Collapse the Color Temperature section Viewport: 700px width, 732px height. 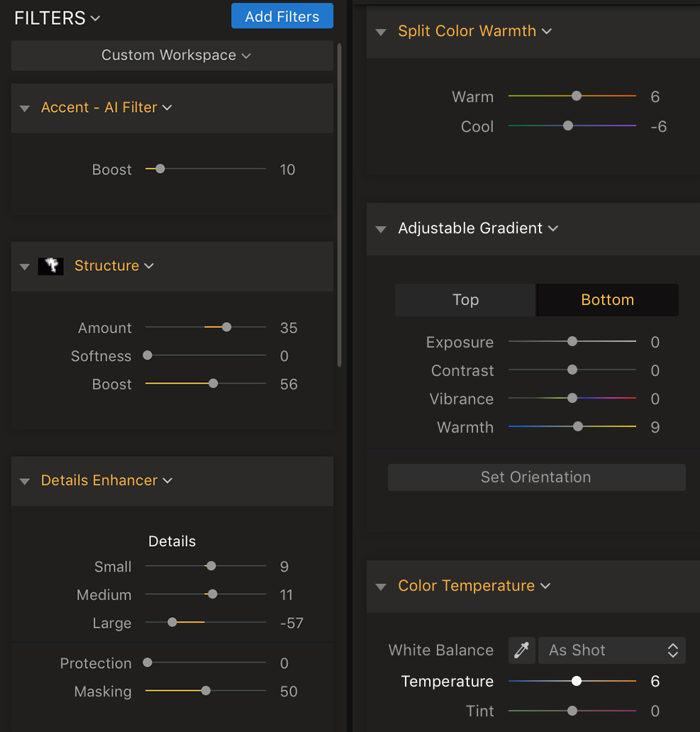(x=382, y=587)
